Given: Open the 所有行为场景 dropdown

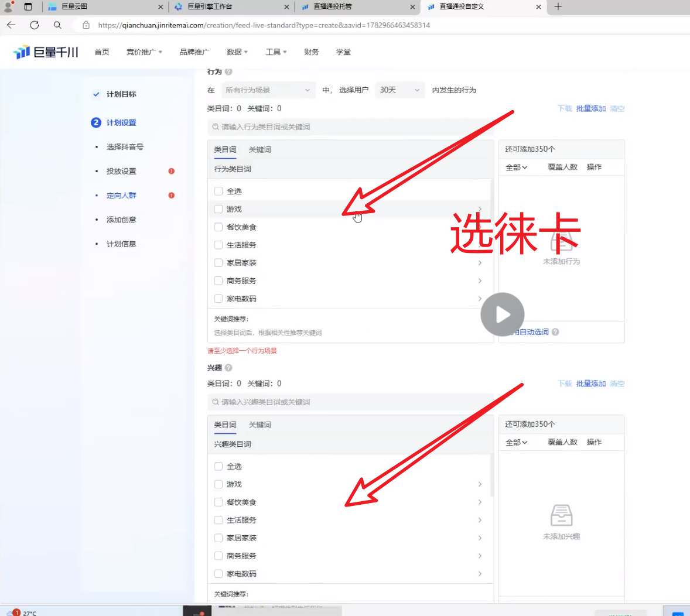Looking at the screenshot, I should coord(268,90).
